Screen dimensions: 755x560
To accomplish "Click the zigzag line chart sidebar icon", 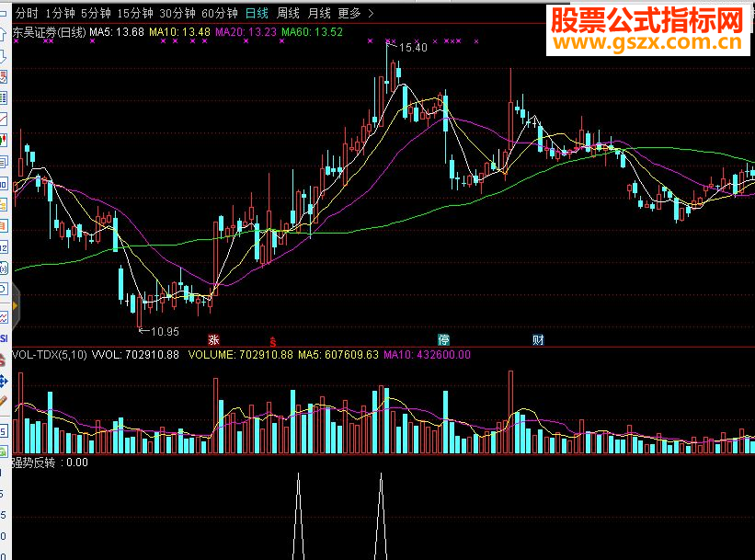I will click(4, 317).
